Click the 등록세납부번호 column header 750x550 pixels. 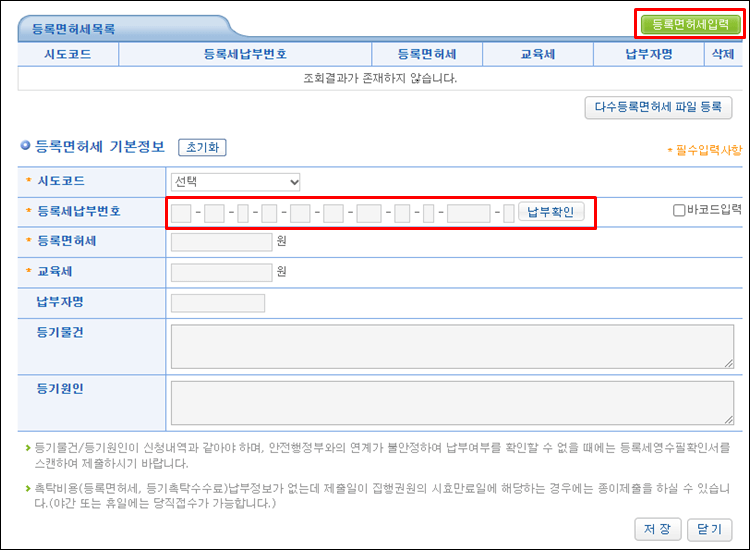[245, 54]
